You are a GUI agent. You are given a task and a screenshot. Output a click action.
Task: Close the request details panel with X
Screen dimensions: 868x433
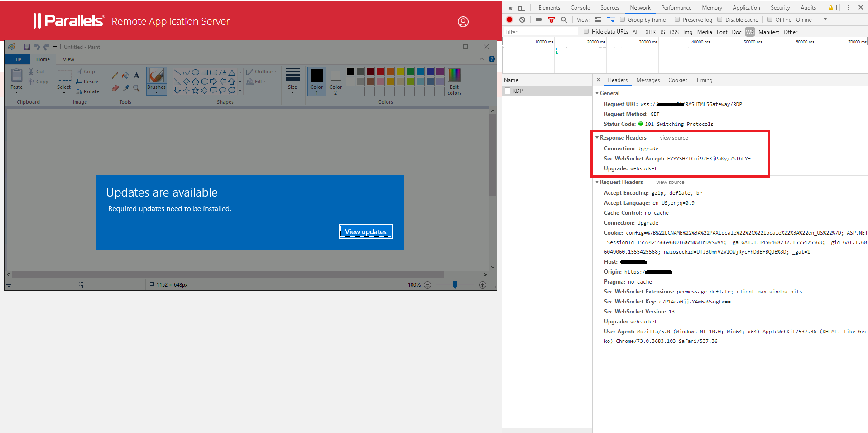(x=599, y=80)
